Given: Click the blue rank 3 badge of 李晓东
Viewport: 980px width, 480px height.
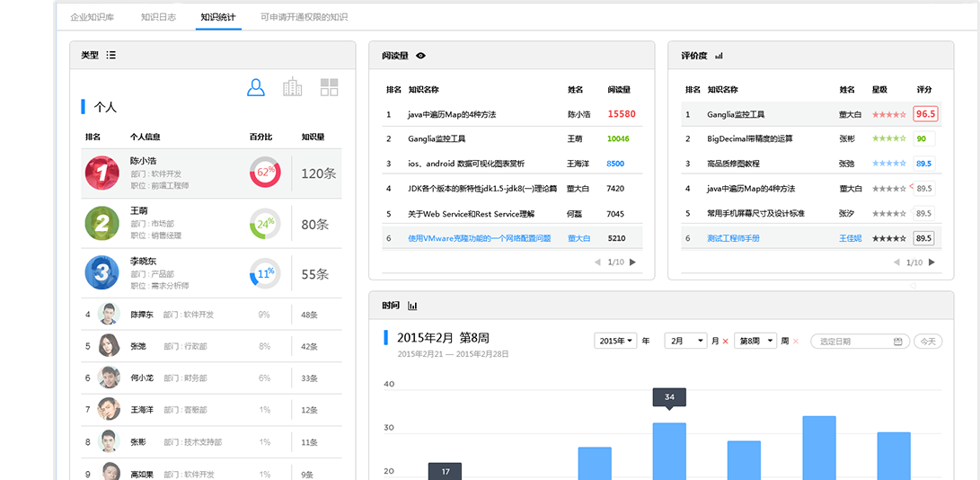Looking at the screenshot, I should click(x=102, y=273).
